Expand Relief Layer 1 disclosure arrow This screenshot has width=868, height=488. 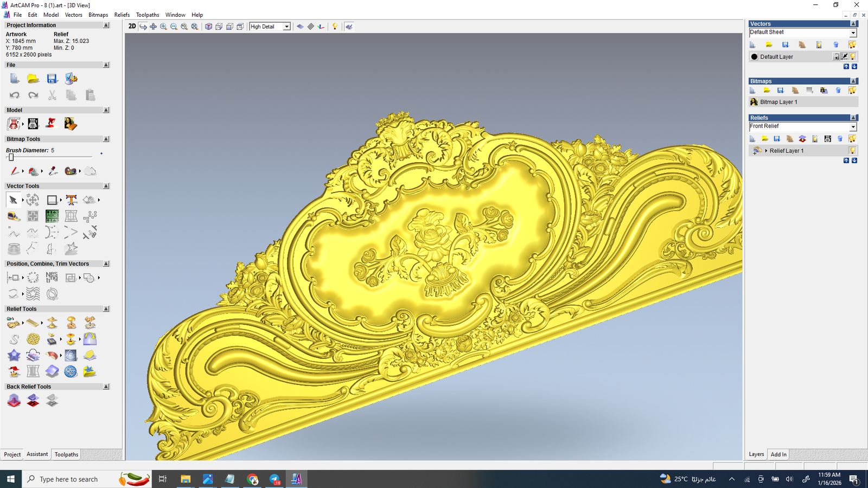tap(766, 151)
